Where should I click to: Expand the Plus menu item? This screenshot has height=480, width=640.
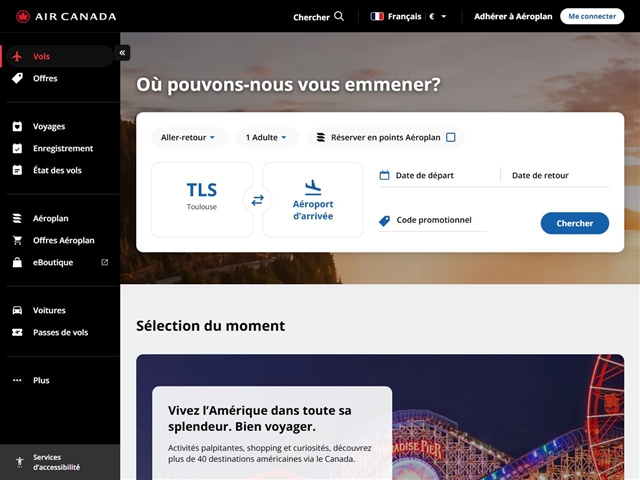[40, 380]
